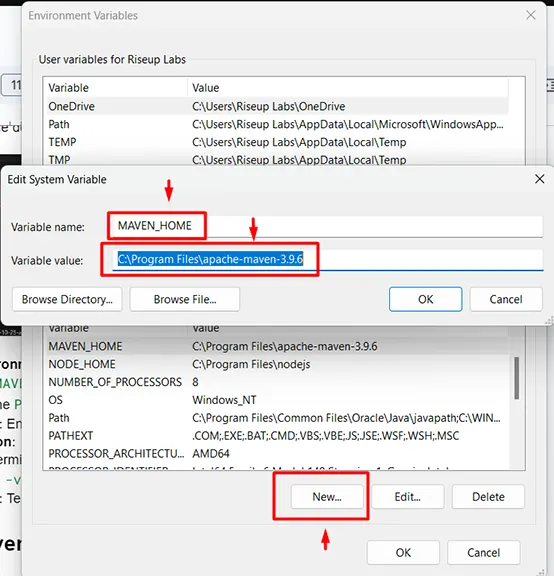Open Browse File in edit dialog
Screen dimensions: 554x576
click(x=185, y=299)
